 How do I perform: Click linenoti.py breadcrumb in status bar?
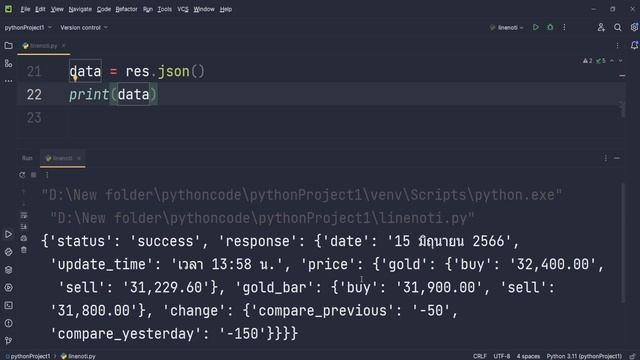tap(78, 356)
